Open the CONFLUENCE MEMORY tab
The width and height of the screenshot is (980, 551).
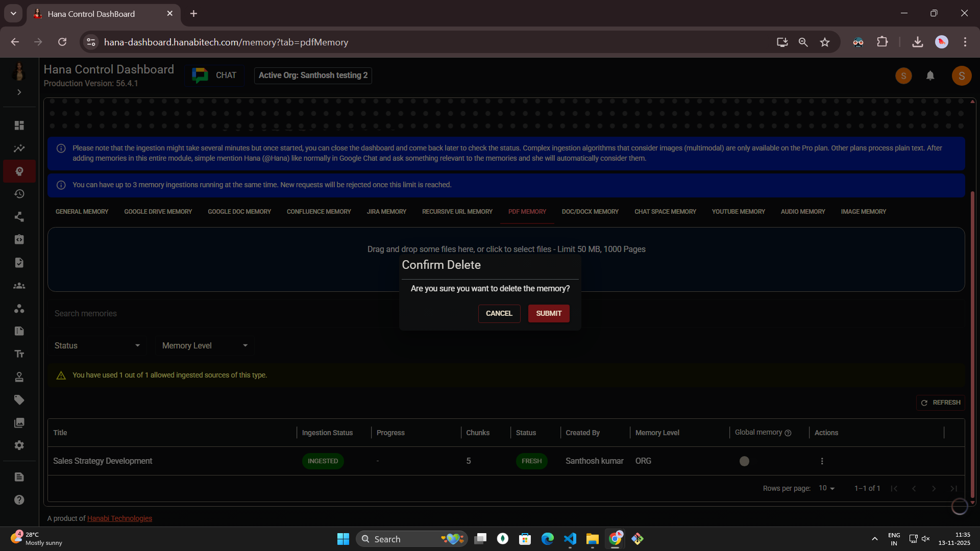[318, 211]
